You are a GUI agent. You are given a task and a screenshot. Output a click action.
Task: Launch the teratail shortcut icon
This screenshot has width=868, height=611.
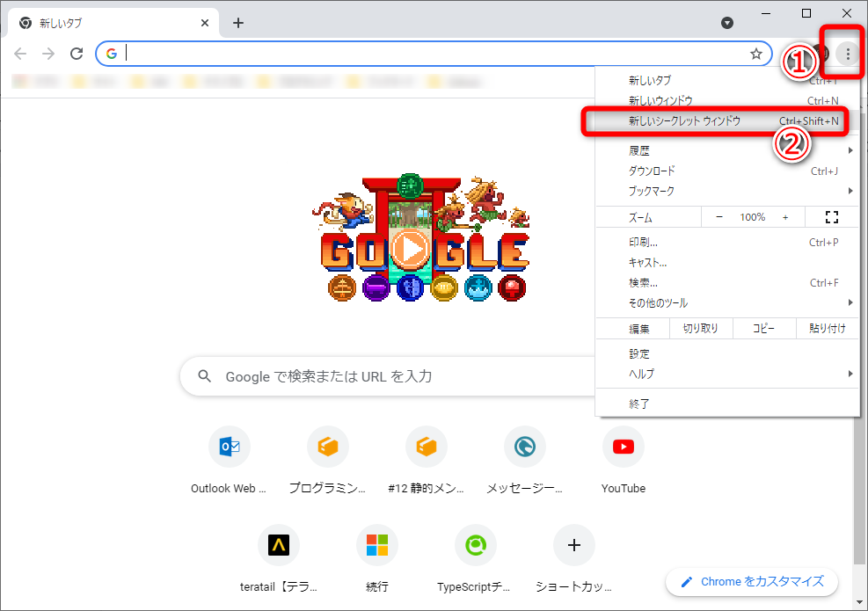[x=279, y=544]
